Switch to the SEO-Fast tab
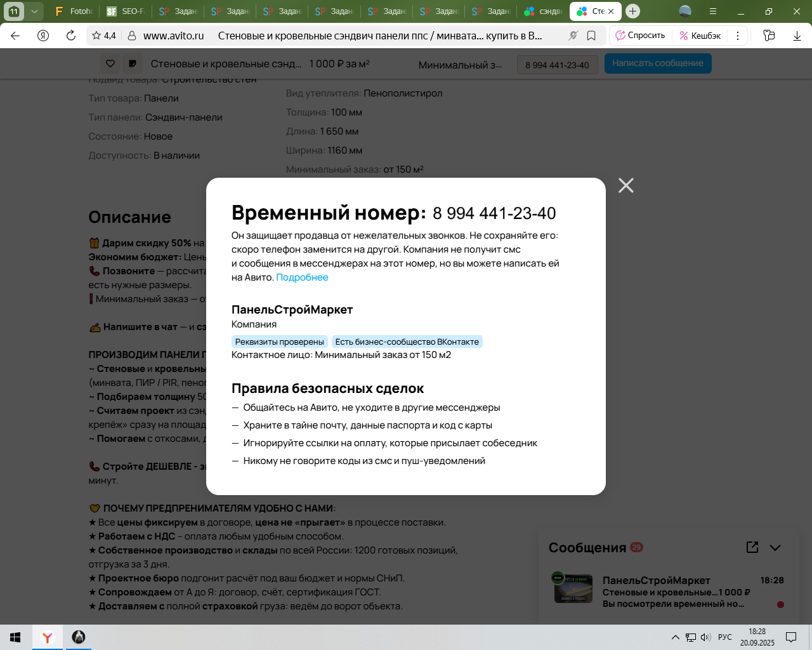This screenshot has width=812, height=650. pyautogui.click(x=126, y=11)
